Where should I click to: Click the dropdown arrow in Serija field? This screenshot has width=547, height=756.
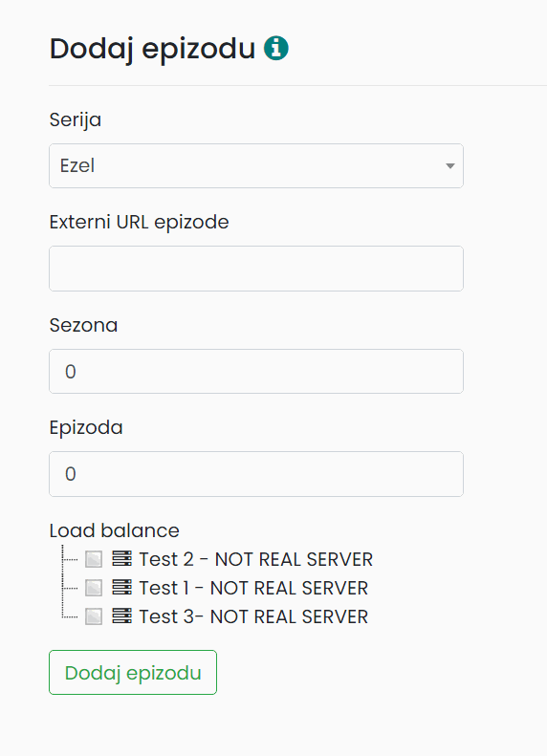pyautogui.click(x=450, y=166)
